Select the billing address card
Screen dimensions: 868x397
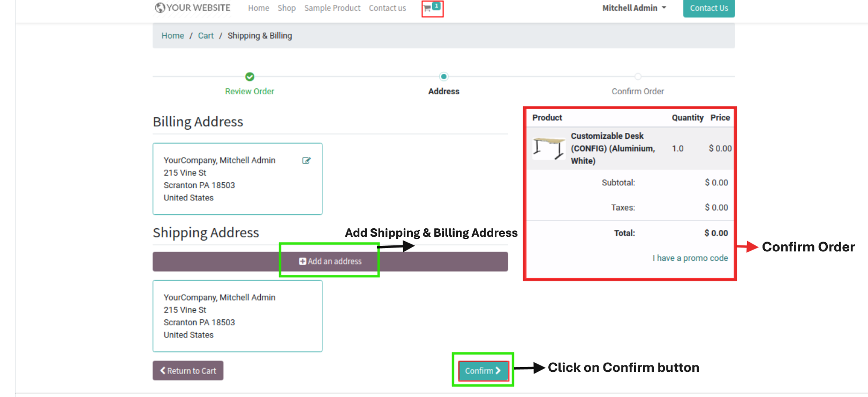pyautogui.click(x=237, y=179)
